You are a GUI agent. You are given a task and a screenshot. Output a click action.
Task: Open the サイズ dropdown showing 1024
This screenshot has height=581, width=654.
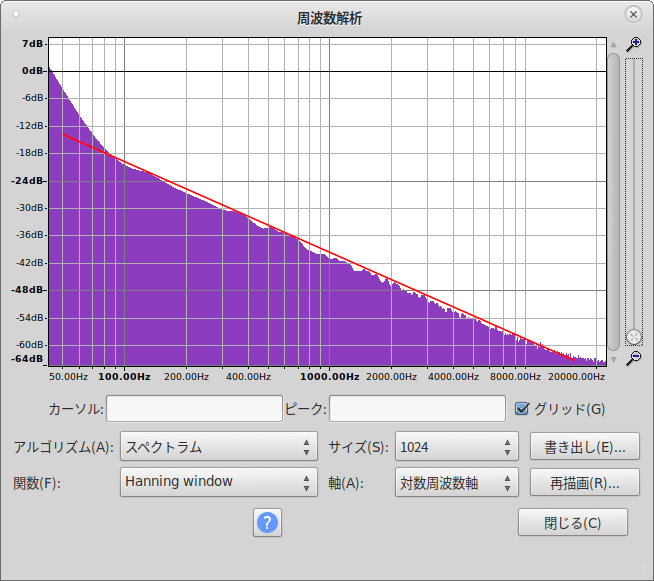click(x=456, y=446)
